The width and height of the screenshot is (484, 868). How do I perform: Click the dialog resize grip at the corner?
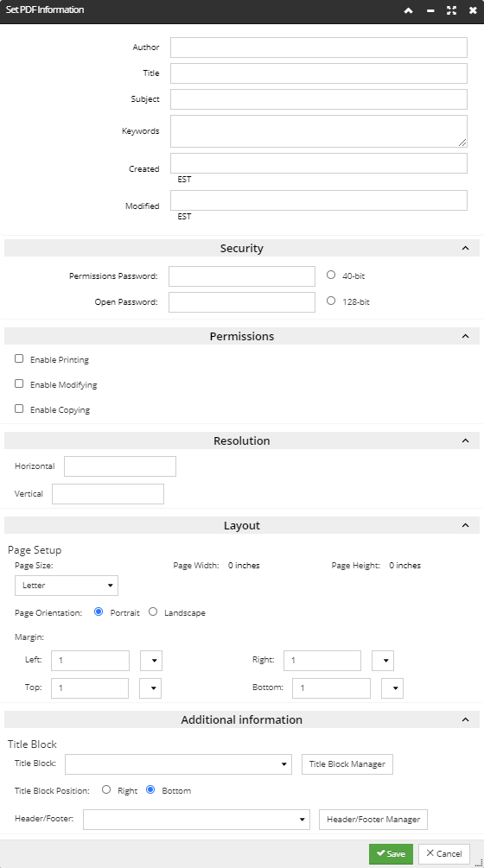[479, 863]
